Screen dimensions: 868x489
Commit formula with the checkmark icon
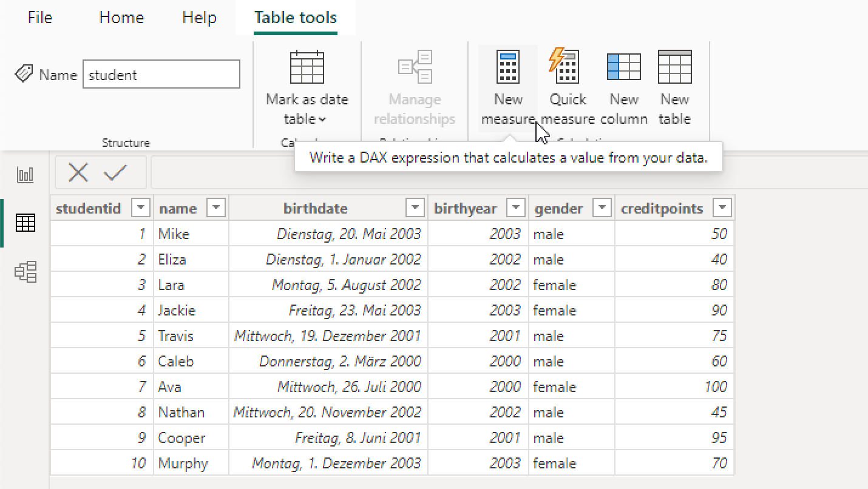pos(115,173)
